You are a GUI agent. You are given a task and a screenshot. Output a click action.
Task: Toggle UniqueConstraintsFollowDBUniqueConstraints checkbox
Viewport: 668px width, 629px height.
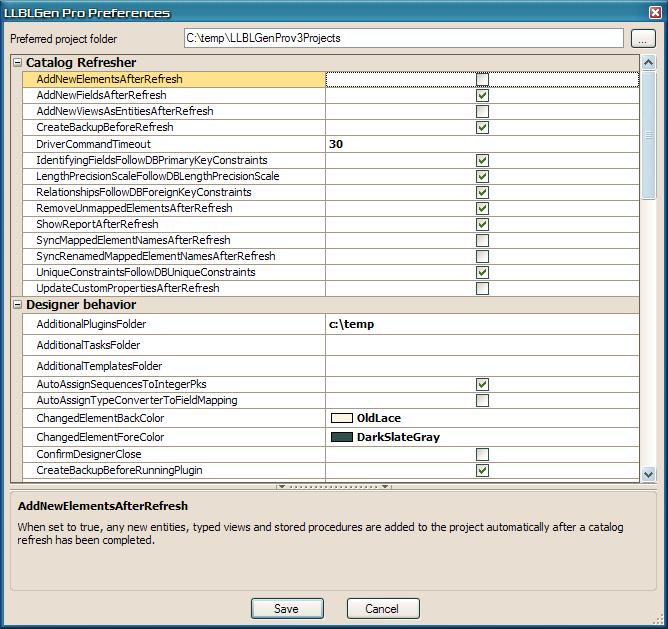click(x=482, y=272)
